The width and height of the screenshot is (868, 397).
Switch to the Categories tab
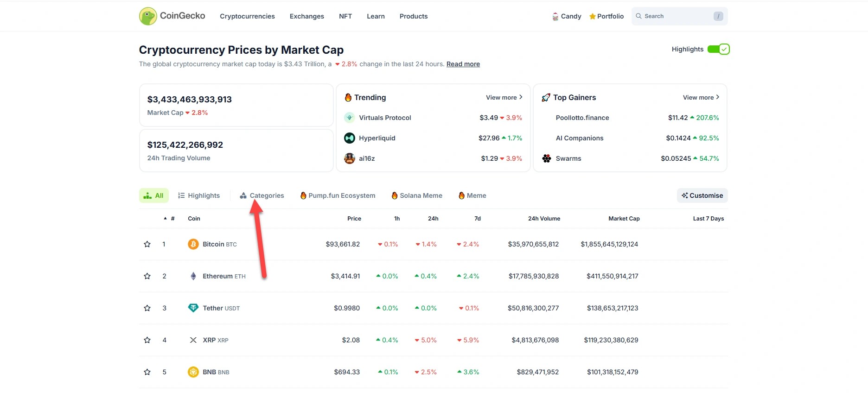tap(262, 195)
